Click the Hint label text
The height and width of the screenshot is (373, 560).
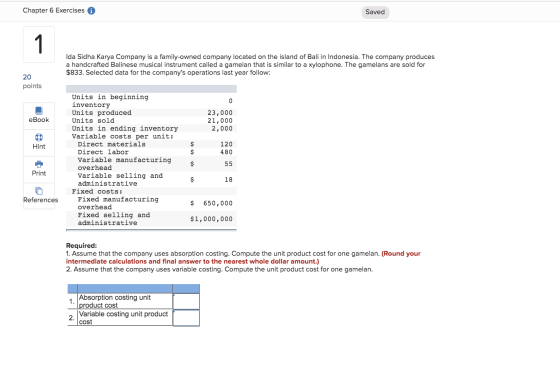pyautogui.click(x=39, y=146)
